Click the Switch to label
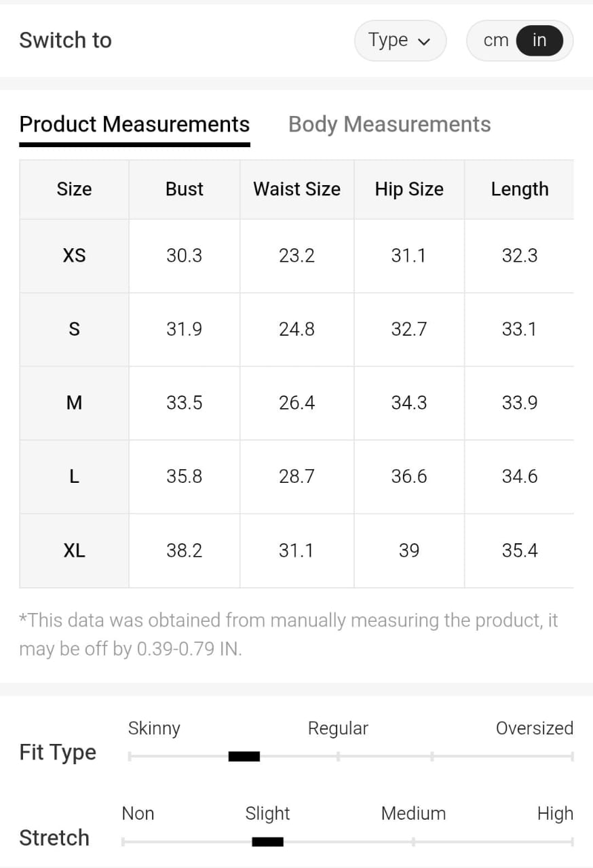593x868 pixels. point(65,41)
